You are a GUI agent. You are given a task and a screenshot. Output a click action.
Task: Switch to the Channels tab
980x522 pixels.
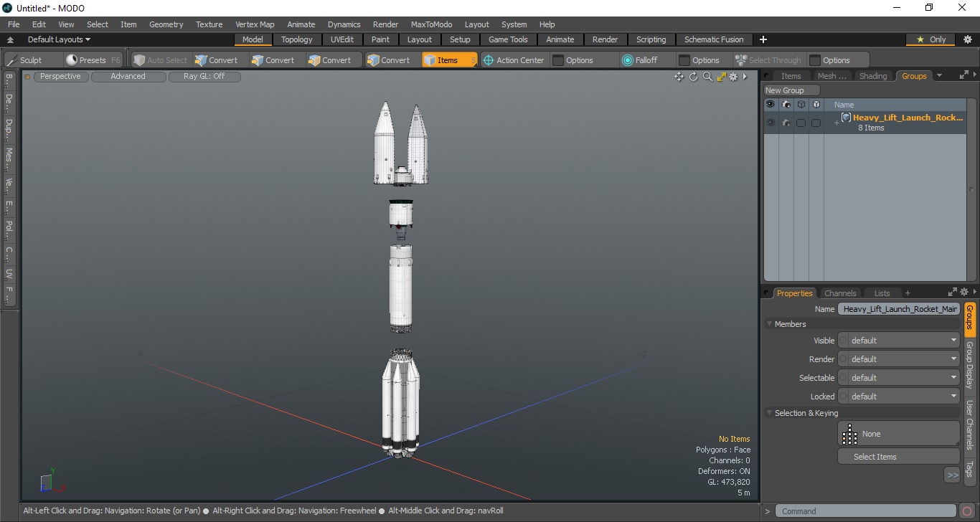[x=840, y=293]
